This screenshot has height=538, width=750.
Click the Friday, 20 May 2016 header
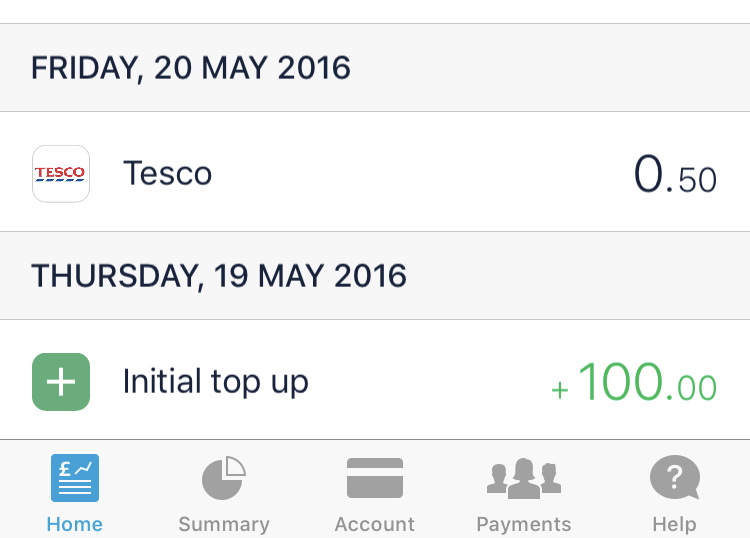pyautogui.click(x=191, y=68)
